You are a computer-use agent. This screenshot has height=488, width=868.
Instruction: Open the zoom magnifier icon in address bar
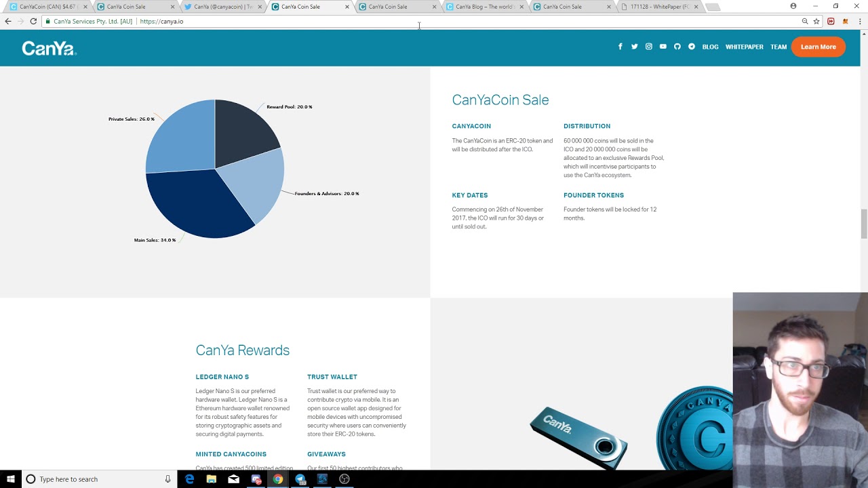(805, 21)
